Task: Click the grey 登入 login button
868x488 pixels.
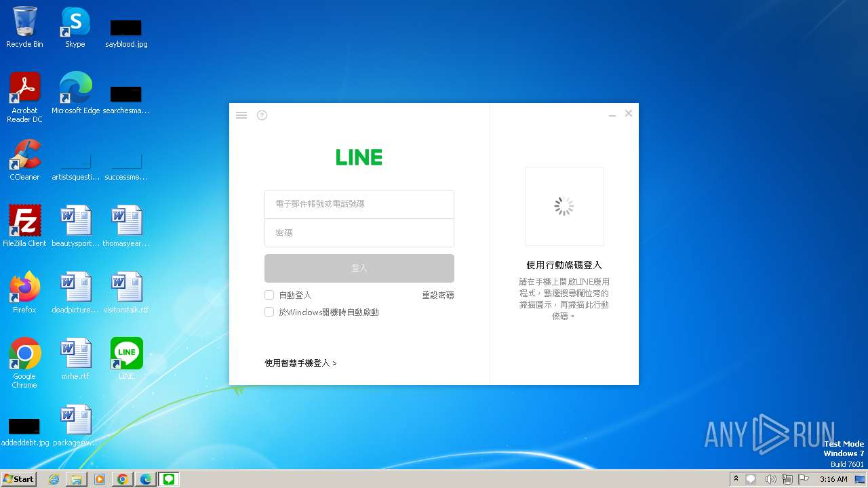Action: (x=359, y=268)
